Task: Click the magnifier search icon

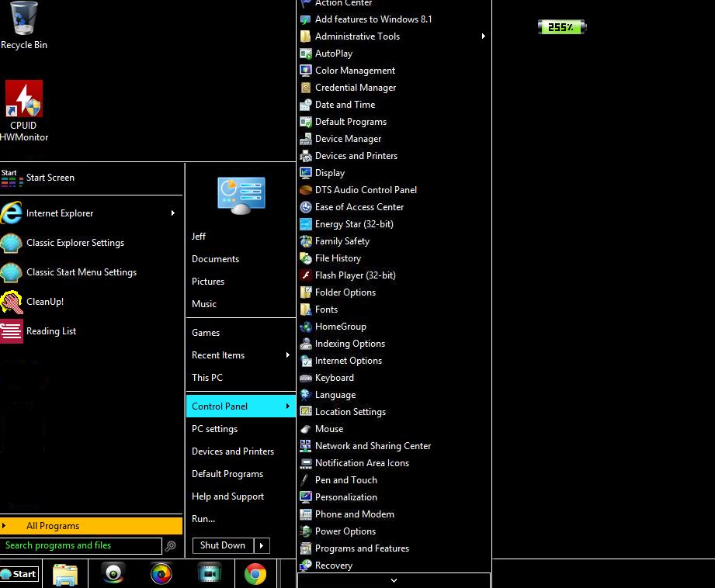Action: click(x=171, y=545)
